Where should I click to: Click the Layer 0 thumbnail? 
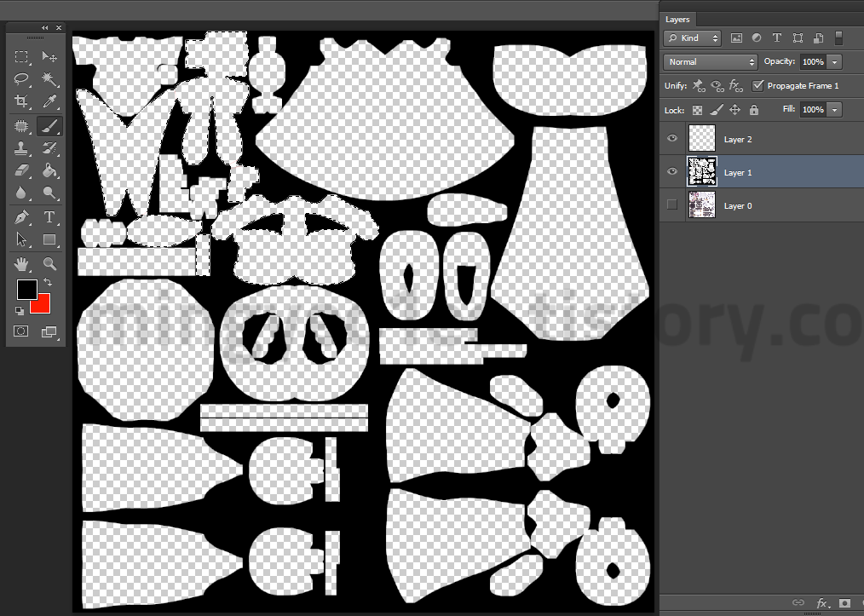tap(702, 204)
